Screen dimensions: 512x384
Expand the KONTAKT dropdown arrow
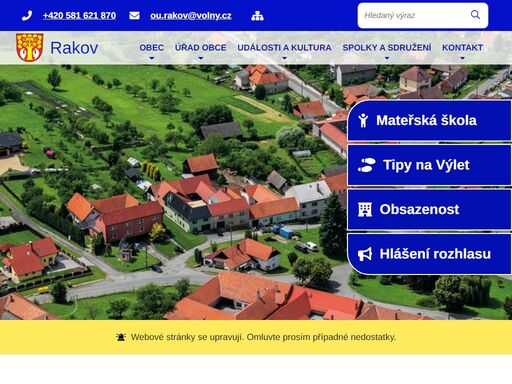462,58
